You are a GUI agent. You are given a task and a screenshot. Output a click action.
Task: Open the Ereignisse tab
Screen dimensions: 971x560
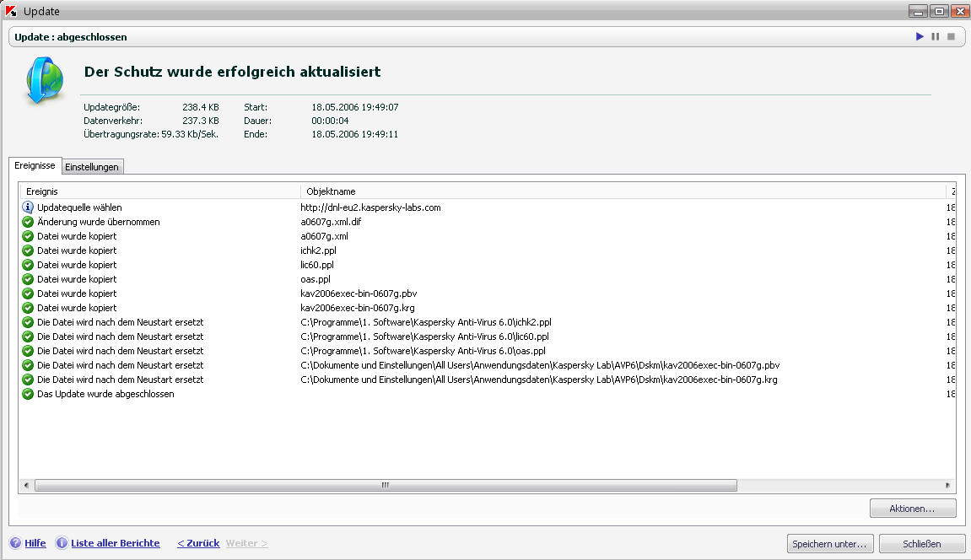(x=35, y=165)
